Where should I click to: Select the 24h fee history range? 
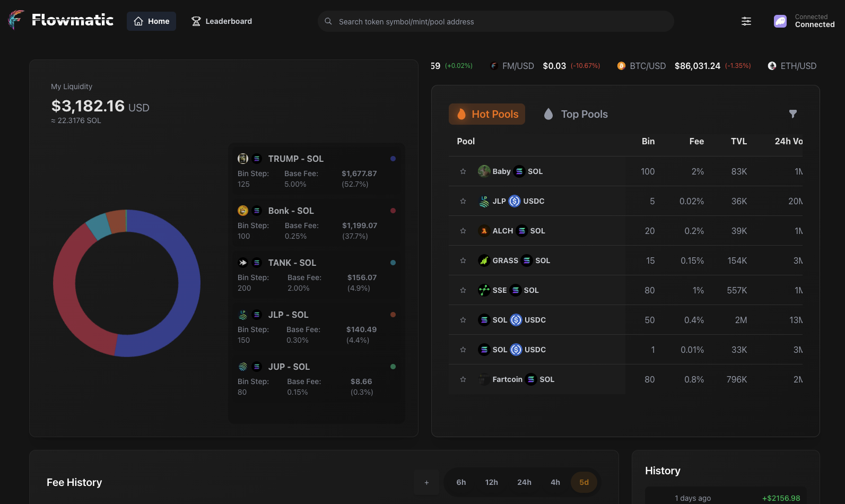524,482
